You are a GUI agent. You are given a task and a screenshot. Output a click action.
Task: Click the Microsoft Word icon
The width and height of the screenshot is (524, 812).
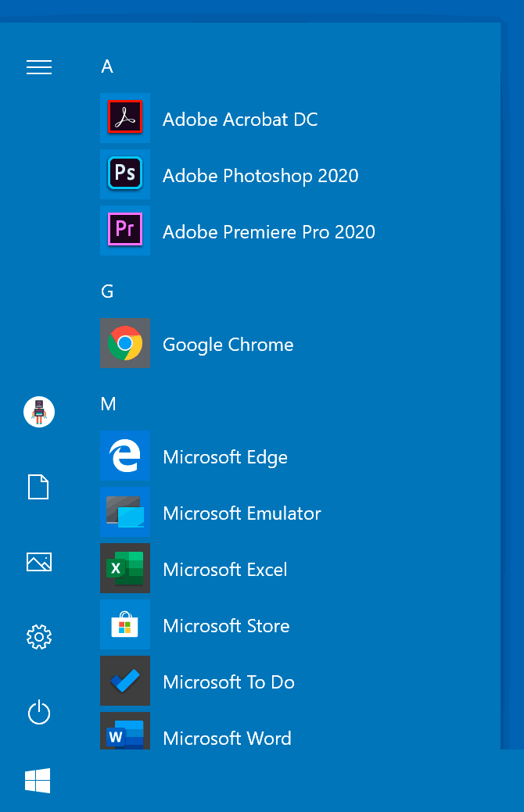(x=125, y=731)
